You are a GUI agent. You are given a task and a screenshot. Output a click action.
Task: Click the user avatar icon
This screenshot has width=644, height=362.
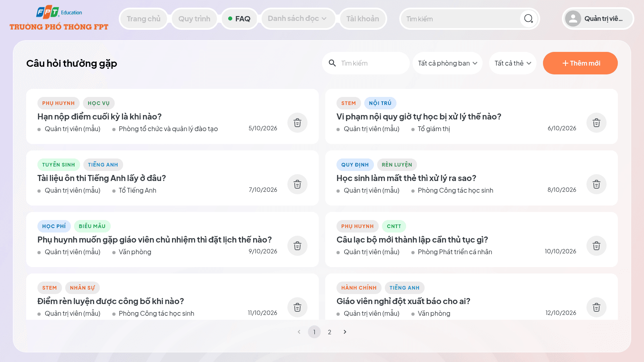[x=573, y=19]
